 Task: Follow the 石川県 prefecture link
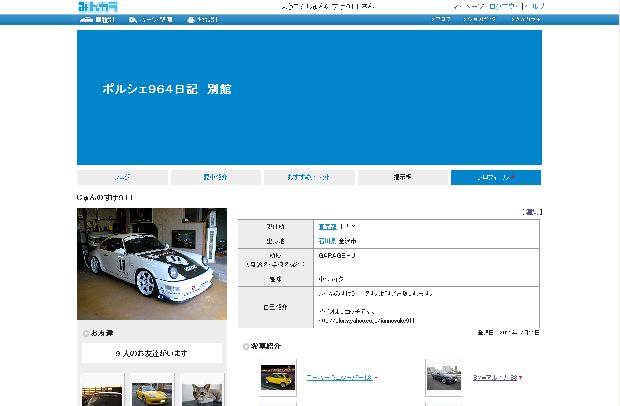tap(327, 241)
